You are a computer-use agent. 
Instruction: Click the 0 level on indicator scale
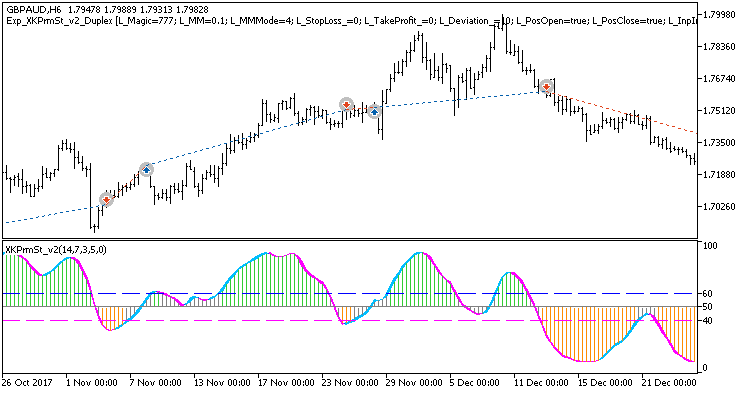click(705, 368)
